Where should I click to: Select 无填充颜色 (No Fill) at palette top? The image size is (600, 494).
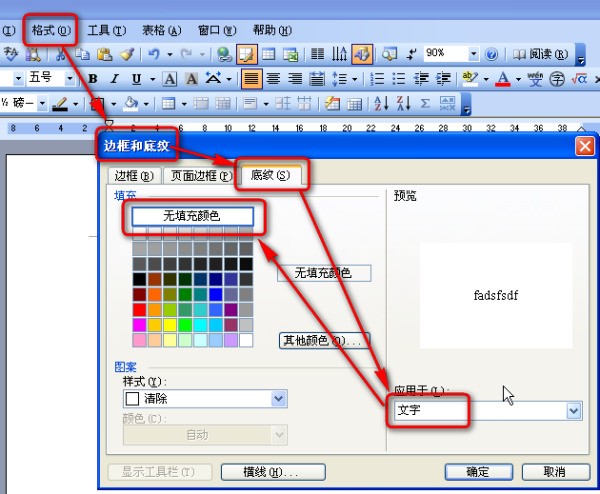point(192,216)
